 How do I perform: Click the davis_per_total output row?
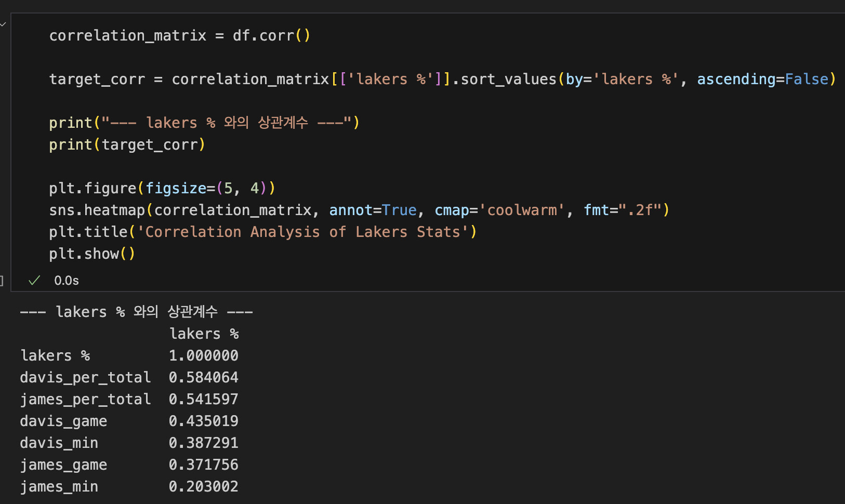85,377
